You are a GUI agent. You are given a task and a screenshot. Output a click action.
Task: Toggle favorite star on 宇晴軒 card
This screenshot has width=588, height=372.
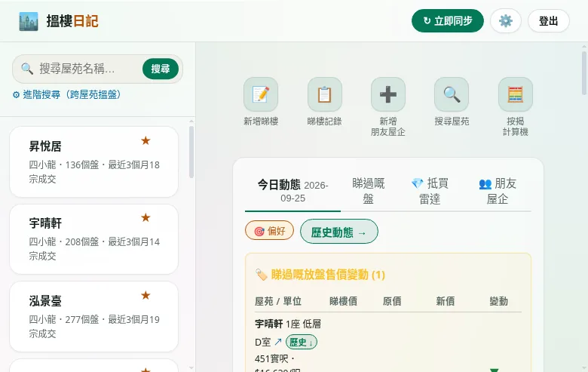tap(145, 218)
